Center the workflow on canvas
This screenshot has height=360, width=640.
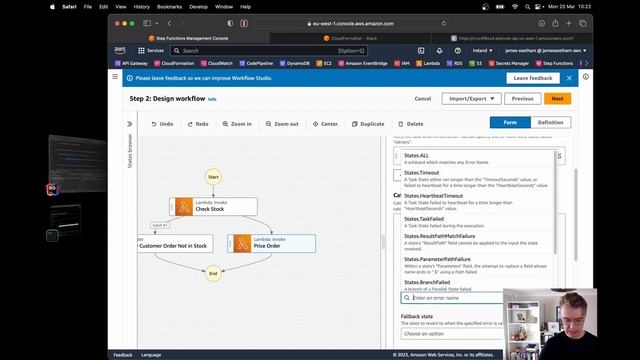325,124
